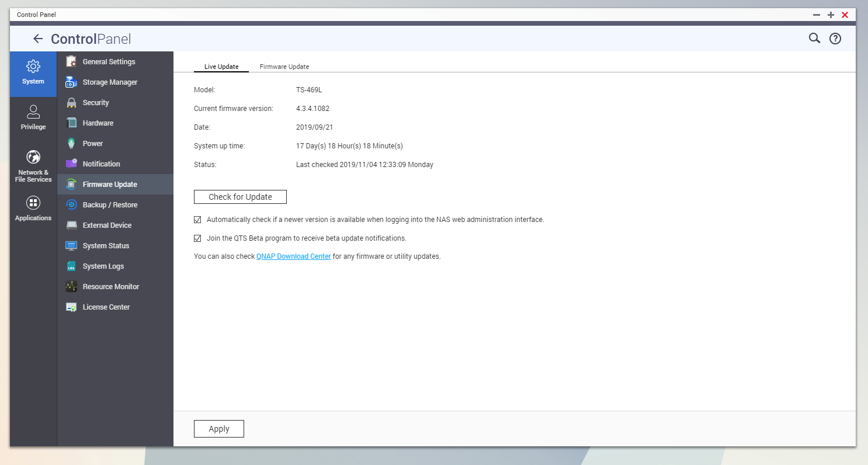Click the Power lightbulb icon

point(71,143)
